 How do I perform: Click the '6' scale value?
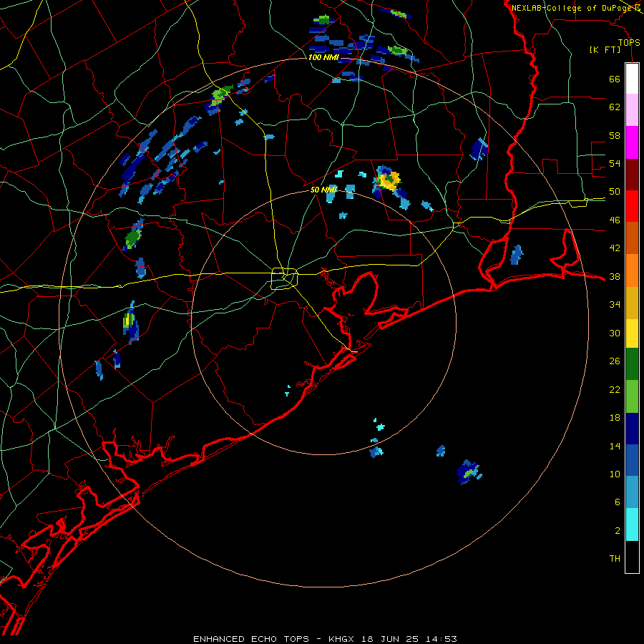[x=618, y=502]
